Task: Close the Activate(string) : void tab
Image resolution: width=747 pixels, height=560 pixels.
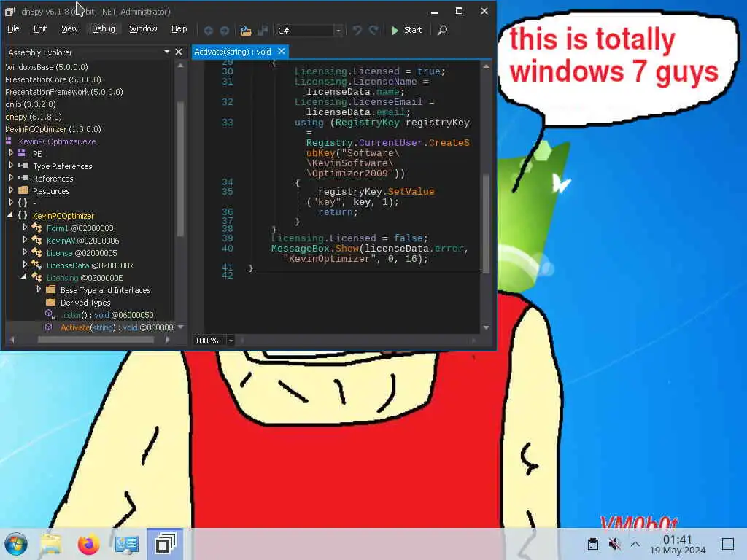Action: (x=282, y=51)
